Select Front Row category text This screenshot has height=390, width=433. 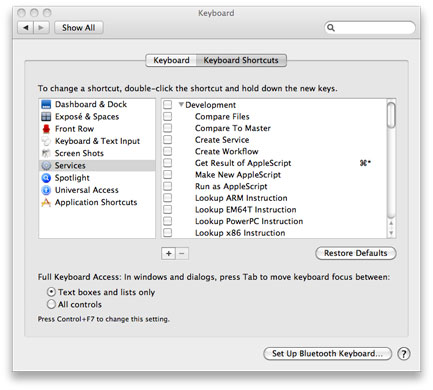(74, 129)
